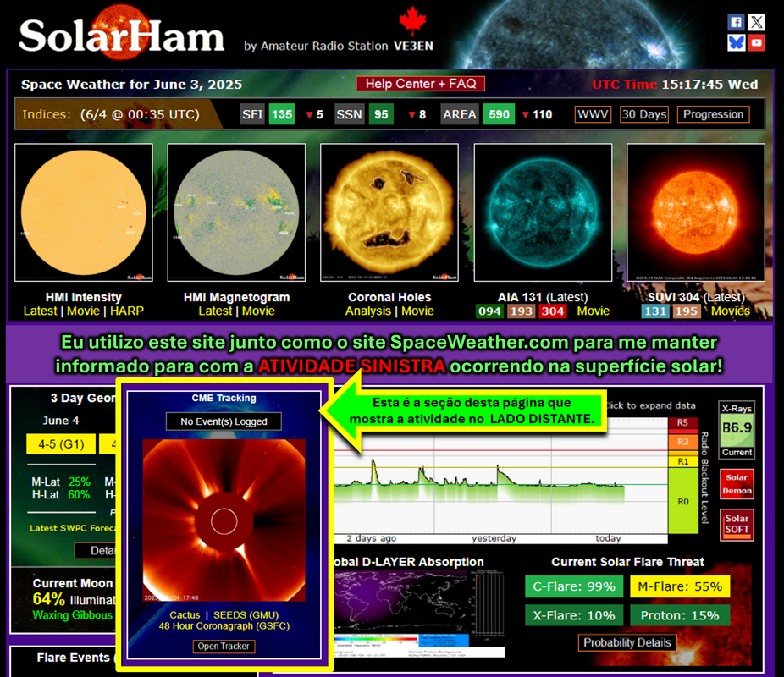
Task: Click Movie under HMI Magnetogram
Action: (x=258, y=311)
